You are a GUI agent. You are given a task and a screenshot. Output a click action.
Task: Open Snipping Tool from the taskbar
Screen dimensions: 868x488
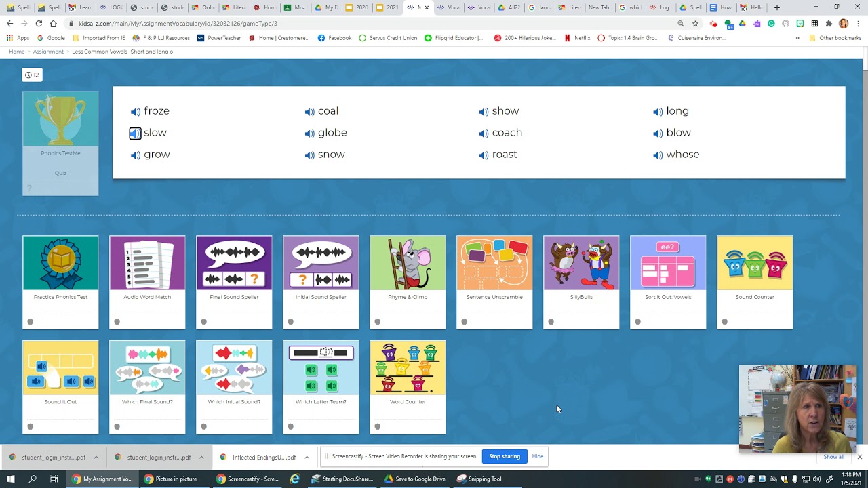tap(479, 479)
